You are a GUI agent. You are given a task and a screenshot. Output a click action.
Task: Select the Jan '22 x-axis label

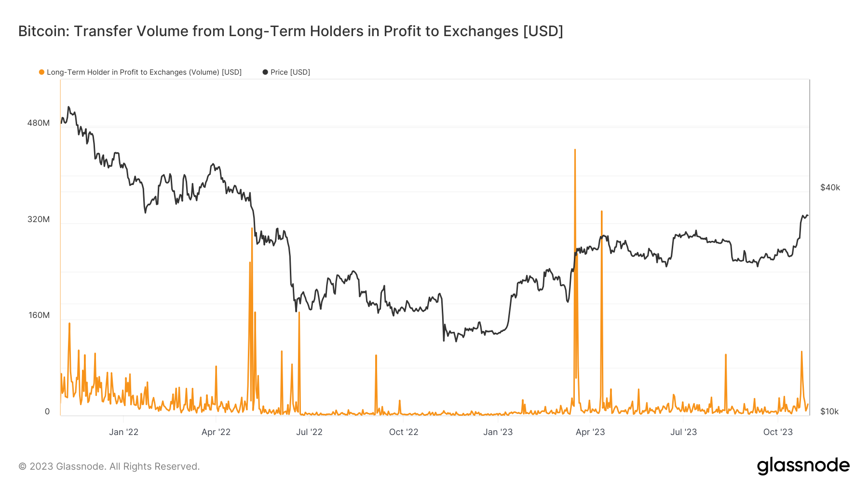pyautogui.click(x=123, y=432)
